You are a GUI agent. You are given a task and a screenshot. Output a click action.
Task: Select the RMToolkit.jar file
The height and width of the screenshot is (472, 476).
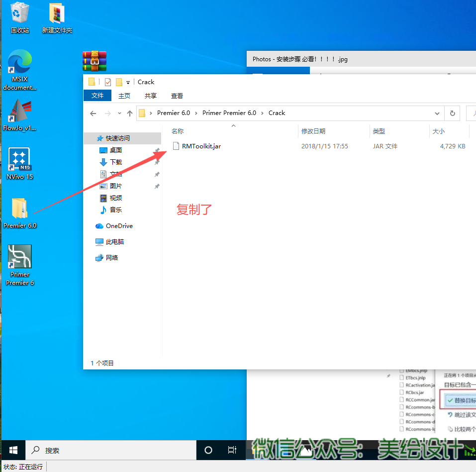[x=201, y=146]
